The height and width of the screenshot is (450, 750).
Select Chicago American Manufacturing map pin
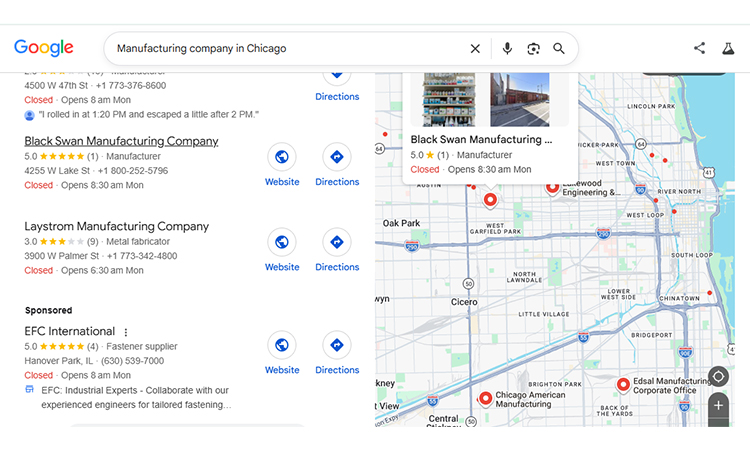[x=485, y=399]
